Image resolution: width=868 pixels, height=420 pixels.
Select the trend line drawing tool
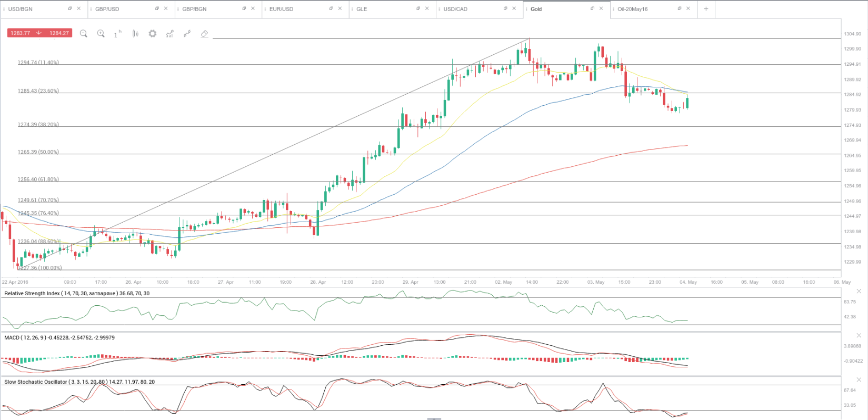pyautogui.click(x=187, y=34)
